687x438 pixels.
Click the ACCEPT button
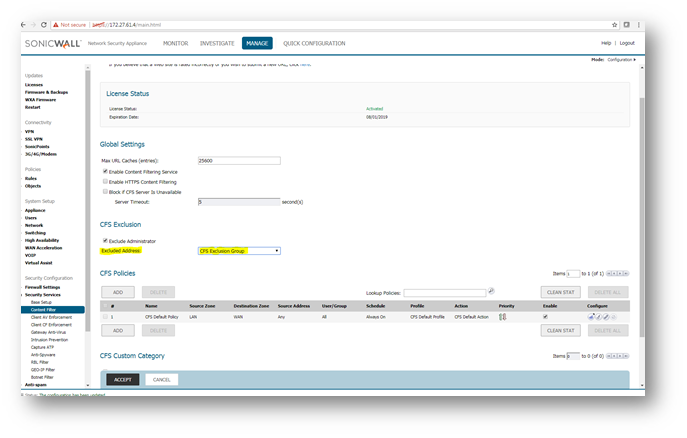[123, 379]
